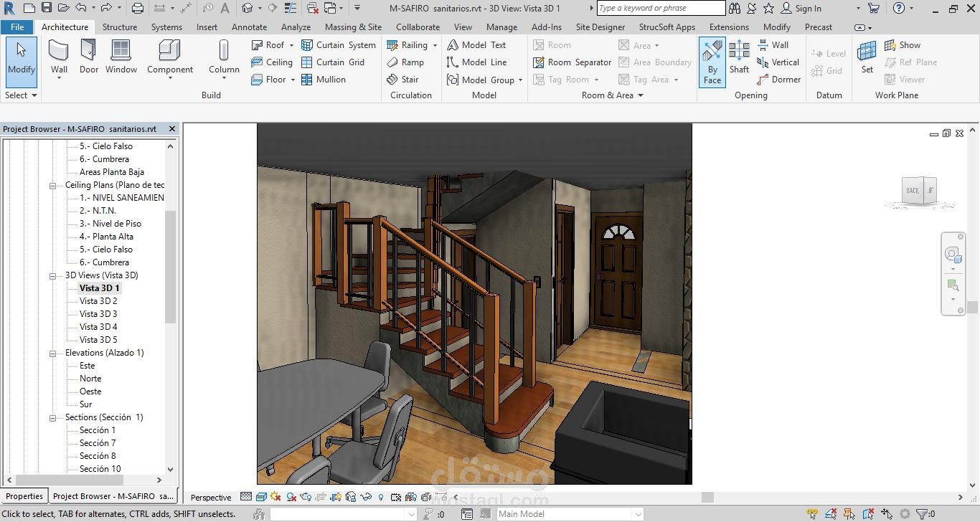Open the Roof tool dropdown arrow
Image resolution: width=980 pixels, height=522 pixels.
pos(293,45)
